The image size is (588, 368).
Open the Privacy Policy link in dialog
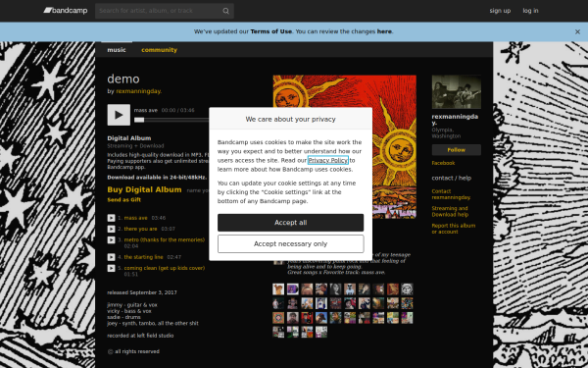328,160
